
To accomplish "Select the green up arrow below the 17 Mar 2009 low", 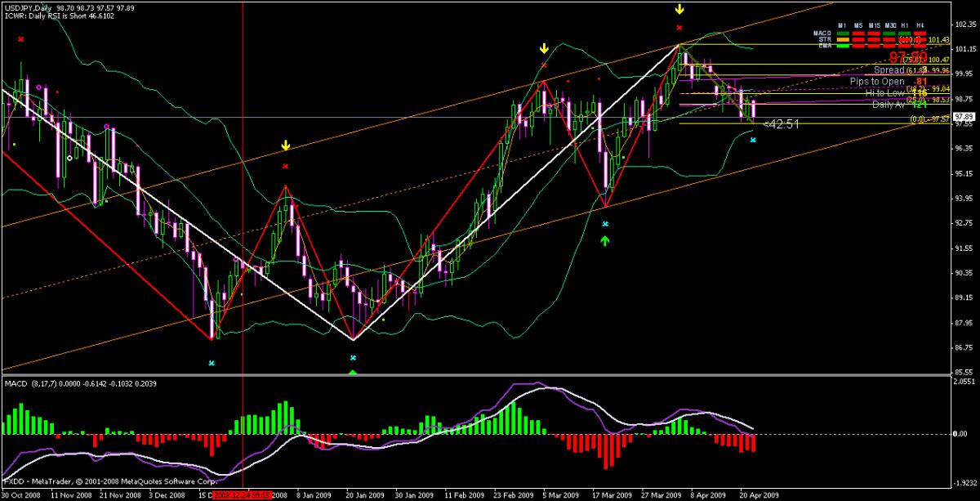I will click(605, 240).
